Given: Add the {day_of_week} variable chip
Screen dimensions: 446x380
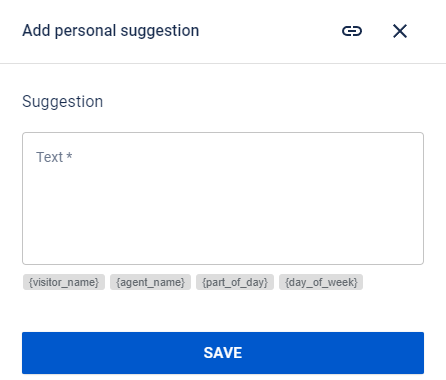Looking at the screenshot, I should coord(321,282).
